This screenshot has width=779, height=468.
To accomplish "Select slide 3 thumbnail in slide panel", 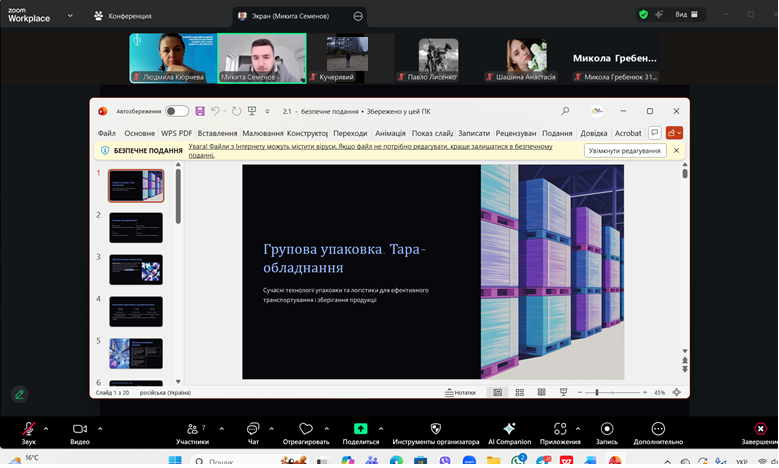I will click(136, 269).
